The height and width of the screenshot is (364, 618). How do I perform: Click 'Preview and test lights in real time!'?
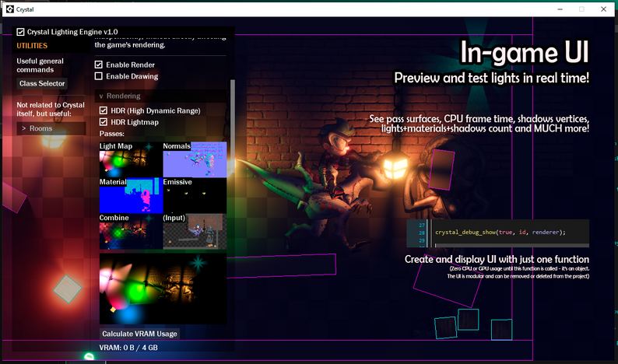[491, 78]
